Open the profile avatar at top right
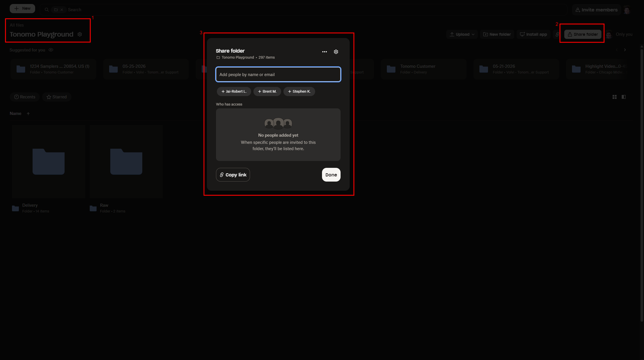 click(x=627, y=10)
